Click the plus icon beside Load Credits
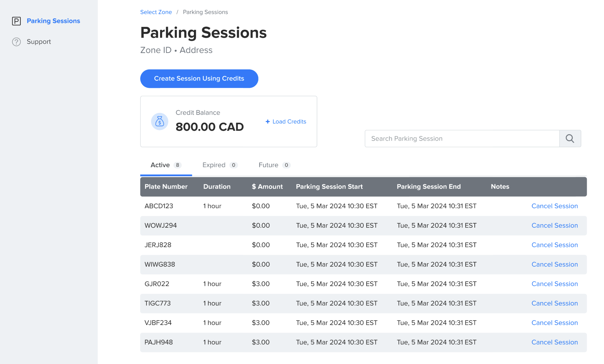Screen dimensions: 604x364 coord(268,122)
